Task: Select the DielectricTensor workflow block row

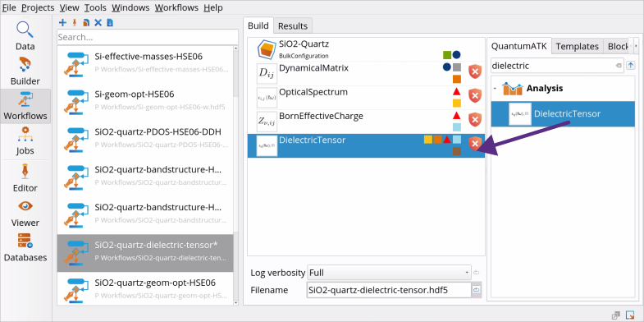Action: pos(367,145)
